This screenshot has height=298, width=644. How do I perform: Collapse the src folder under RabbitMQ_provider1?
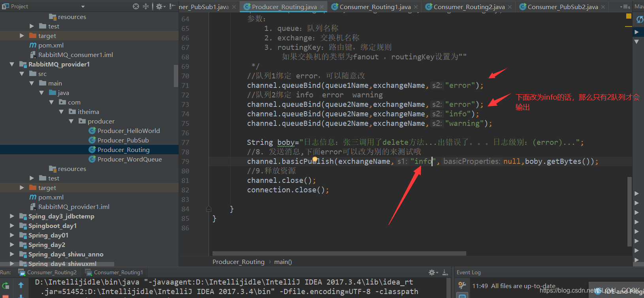pyautogui.click(x=22, y=74)
